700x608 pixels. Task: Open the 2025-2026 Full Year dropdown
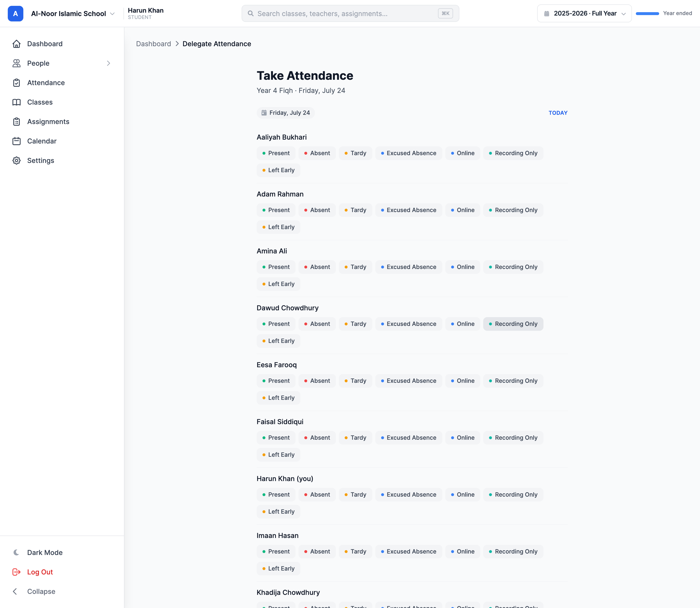[x=584, y=14]
